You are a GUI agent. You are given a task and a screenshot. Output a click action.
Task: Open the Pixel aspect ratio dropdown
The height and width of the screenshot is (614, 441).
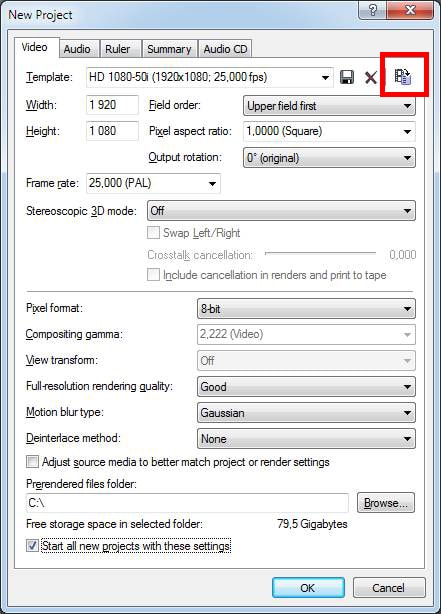point(329,132)
